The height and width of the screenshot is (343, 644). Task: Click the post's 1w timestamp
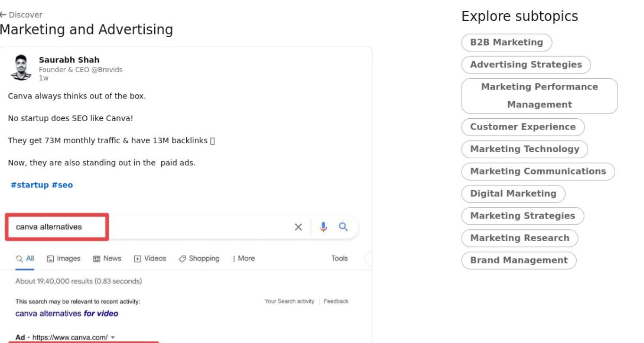tap(43, 78)
